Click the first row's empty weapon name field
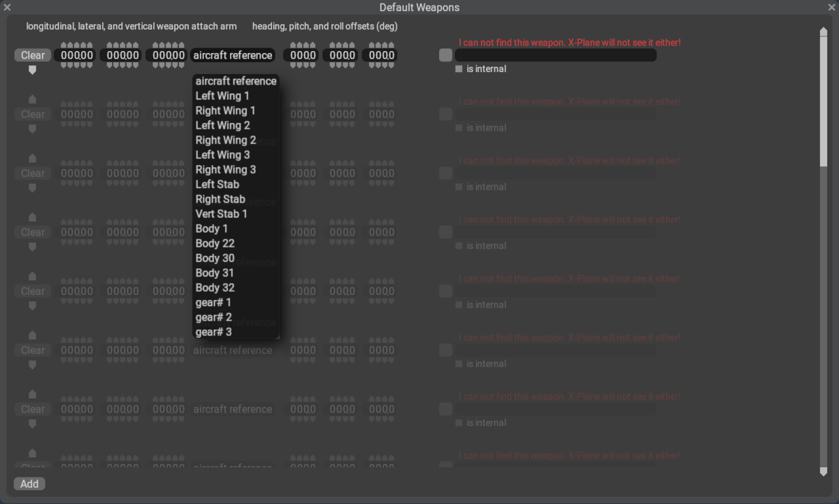 click(555, 55)
